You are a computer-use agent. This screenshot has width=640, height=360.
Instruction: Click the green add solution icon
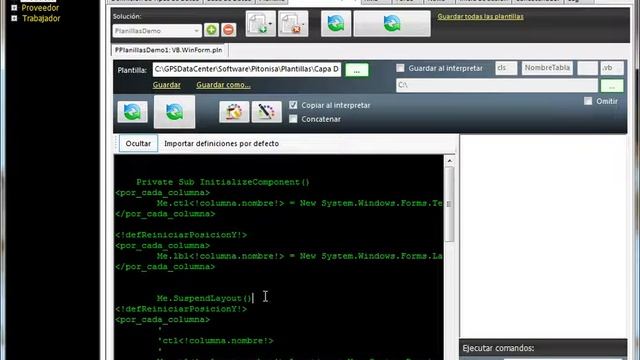[x=211, y=30]
